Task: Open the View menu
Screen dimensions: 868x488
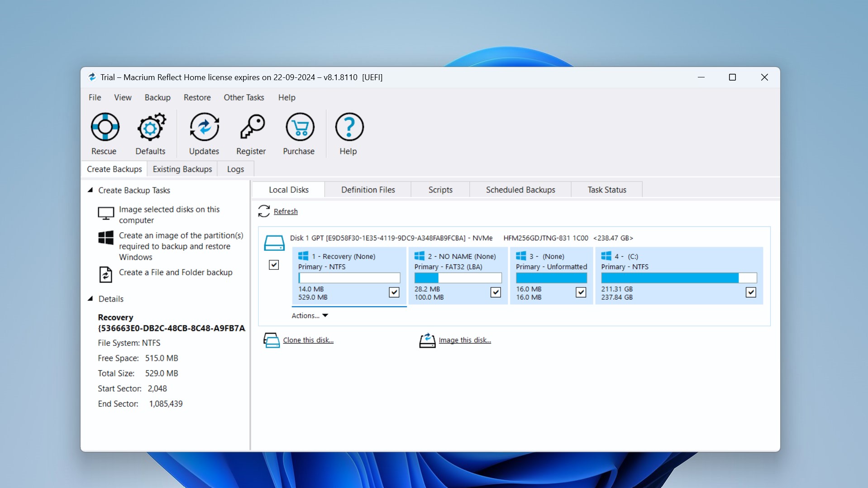Action: (123, 97)
